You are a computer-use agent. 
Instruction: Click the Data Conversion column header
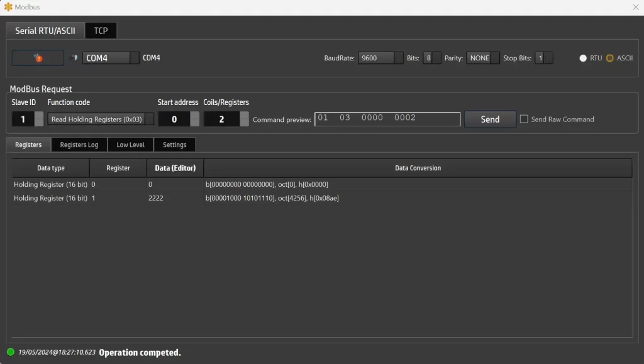418,168
